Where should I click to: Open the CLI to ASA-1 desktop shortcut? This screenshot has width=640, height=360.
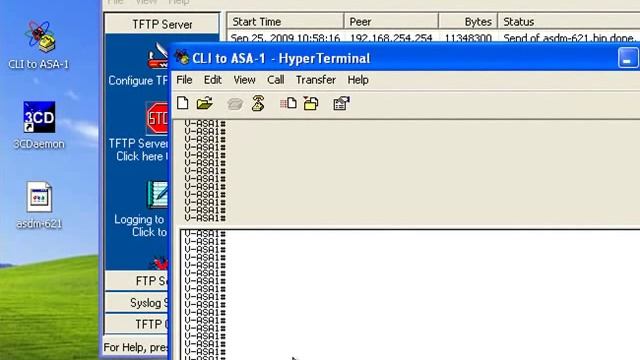pyautogui.click(x=39, y=44)
